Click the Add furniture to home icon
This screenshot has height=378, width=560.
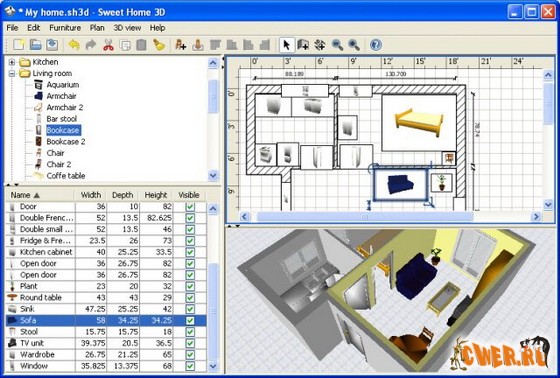[180, 45]
